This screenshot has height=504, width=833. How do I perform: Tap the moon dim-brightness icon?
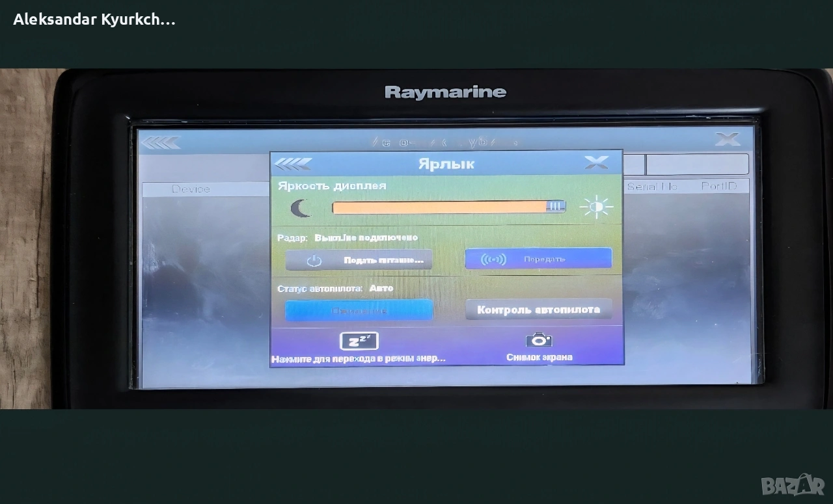click(x=300, y=208)
